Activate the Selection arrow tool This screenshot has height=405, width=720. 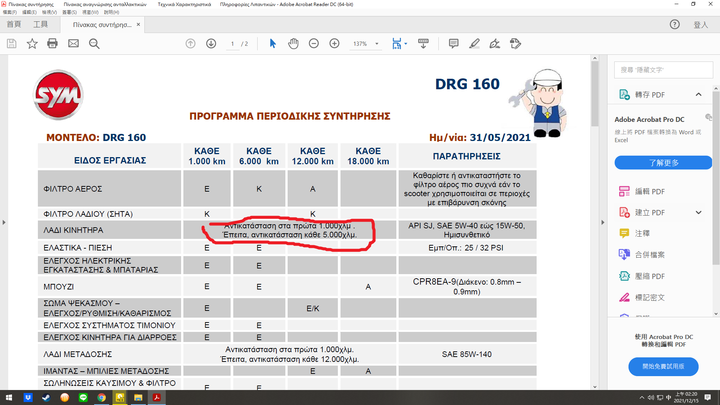pos(273,44)
